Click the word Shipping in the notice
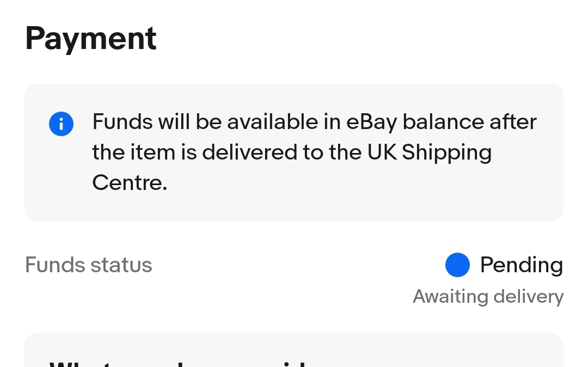Image resolution: width=588 pixels, height=367 pixels. 446,153
